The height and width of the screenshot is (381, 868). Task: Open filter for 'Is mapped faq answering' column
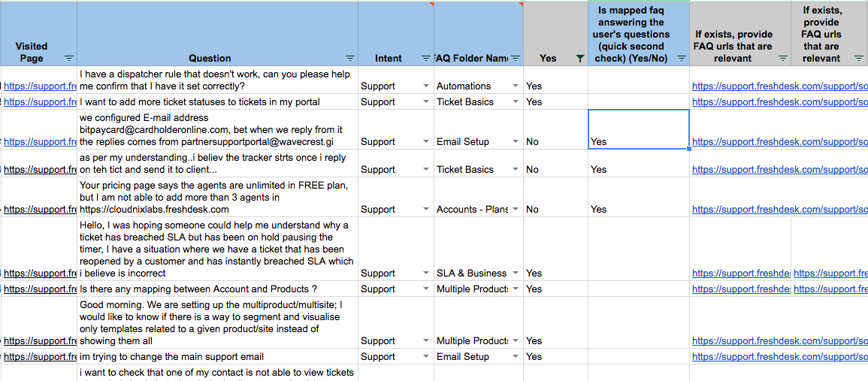coord(682,59)
